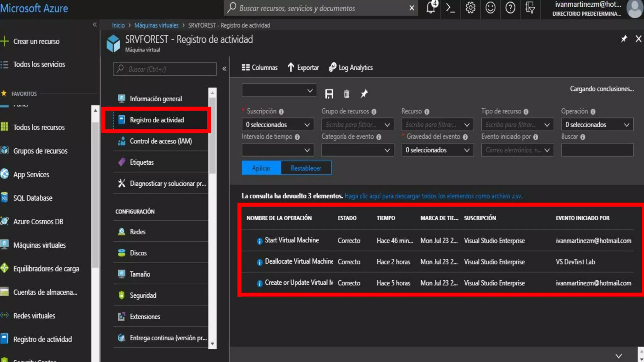
Task: Expand the Intervalo de tiempo dropdown
Action: click(x=278, y=150)
